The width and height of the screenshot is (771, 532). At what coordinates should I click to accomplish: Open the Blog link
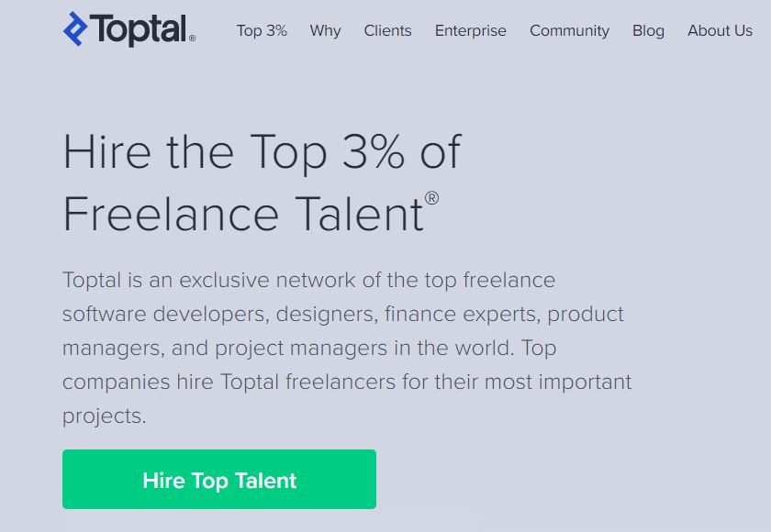pyautogui.click(x=648, y=31)
